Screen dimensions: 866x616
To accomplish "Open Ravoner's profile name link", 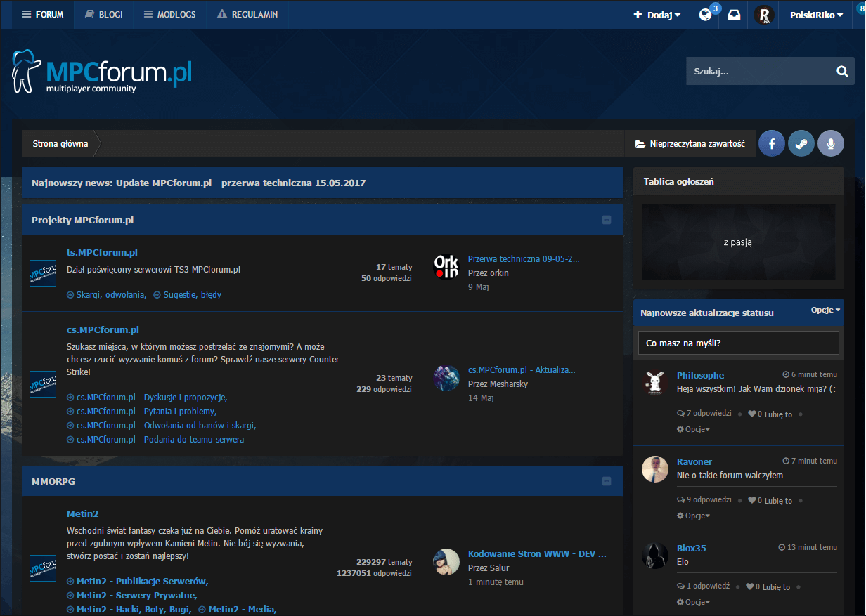I will (694, 461).
